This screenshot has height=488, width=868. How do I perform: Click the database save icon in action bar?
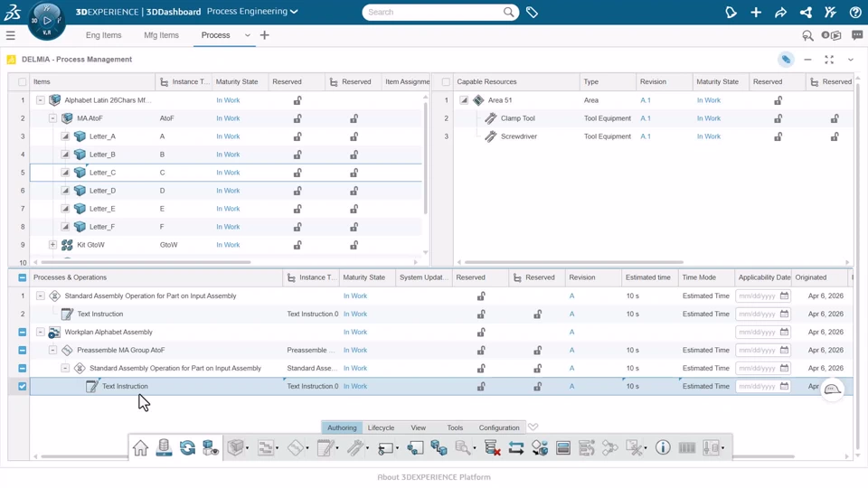[164, 447]
